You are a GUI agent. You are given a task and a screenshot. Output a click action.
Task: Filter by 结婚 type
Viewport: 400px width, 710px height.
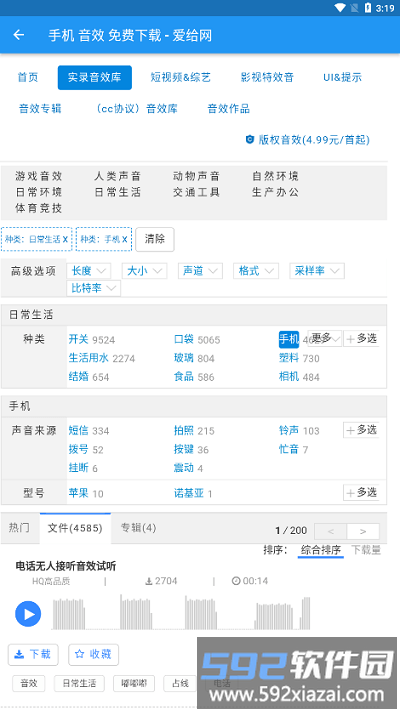tap(78, 377)
